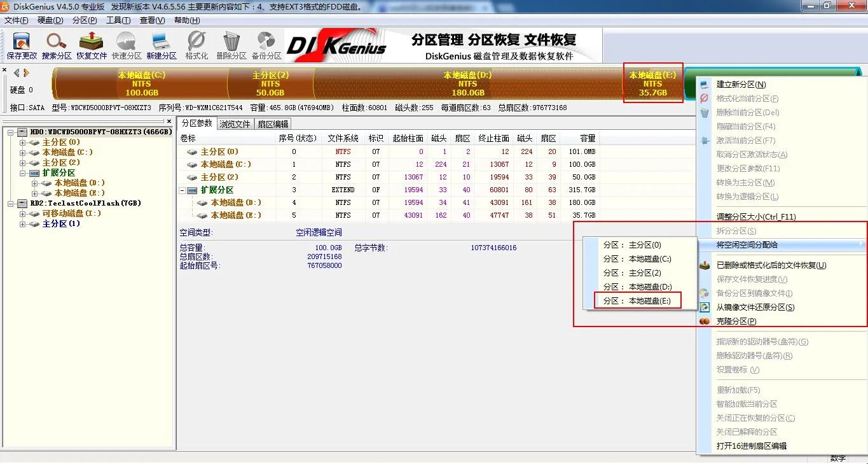Click the 删除分区 delete partition icon

pos(230,45)
